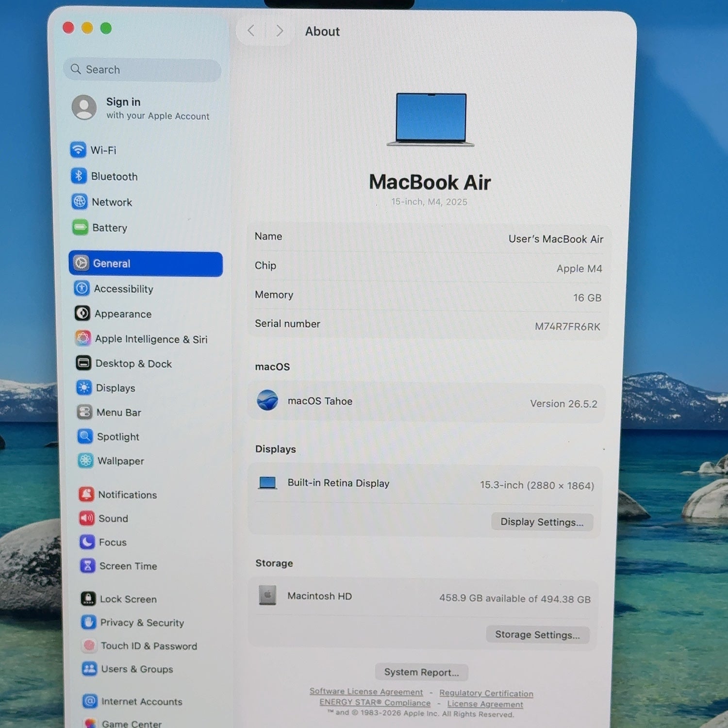Screen dimensions: 728x728
Task: Open Display Settings button
Action: (542, 522)
